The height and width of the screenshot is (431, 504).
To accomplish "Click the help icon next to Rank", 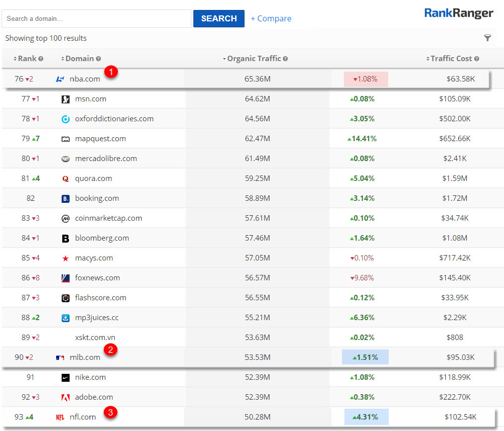I will pos(41,59).
